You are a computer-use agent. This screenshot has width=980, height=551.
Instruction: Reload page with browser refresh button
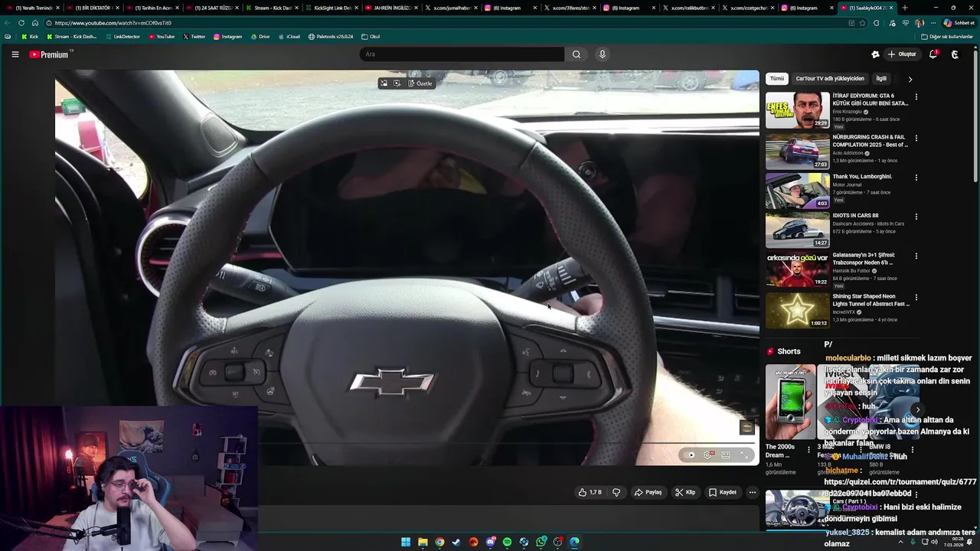click(21, 23)
